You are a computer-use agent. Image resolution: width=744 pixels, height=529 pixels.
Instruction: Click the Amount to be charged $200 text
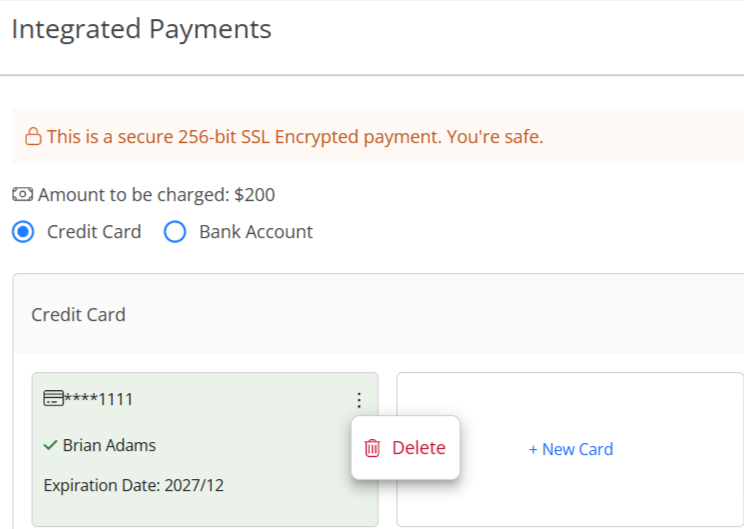coord(157,195)
